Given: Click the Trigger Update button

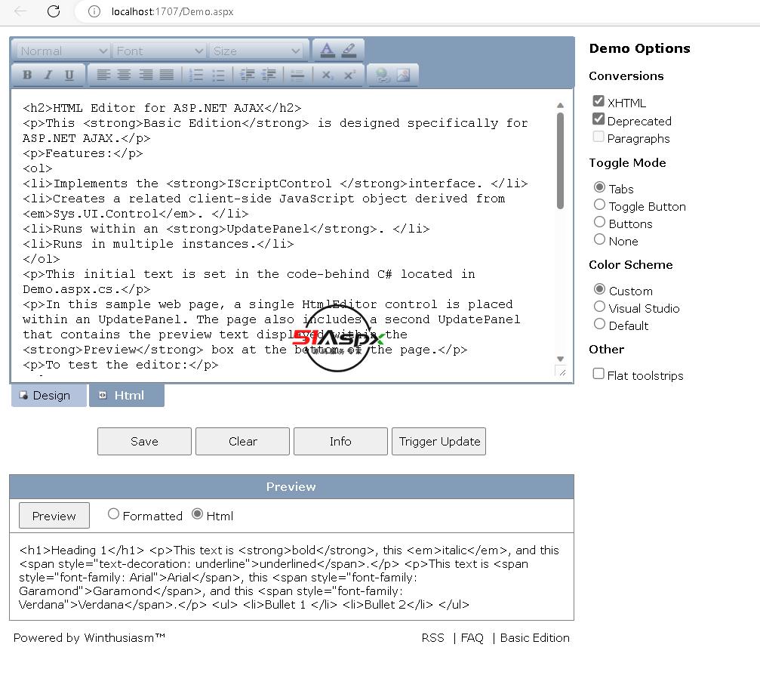Looking at the screenshot, I should (x=438, y=442).
